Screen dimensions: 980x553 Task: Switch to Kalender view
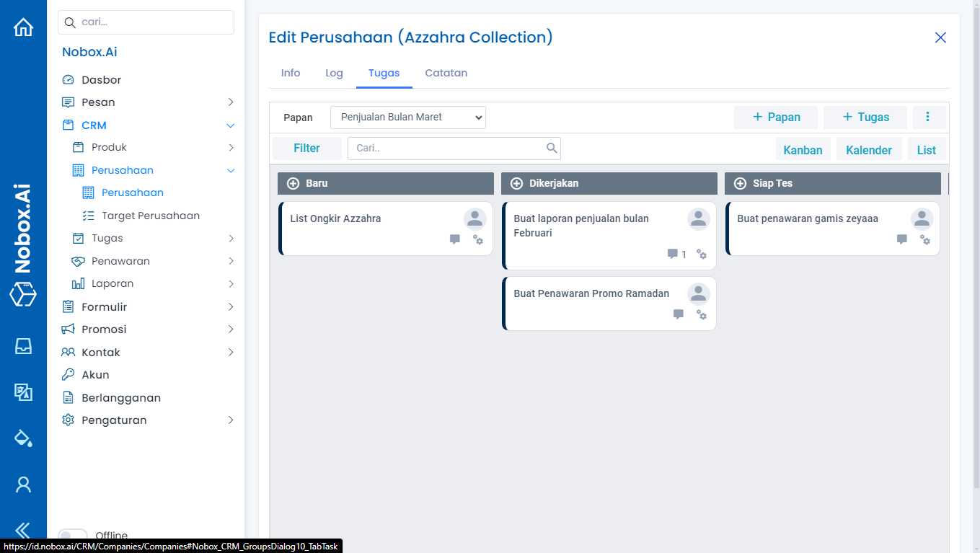(x=868, y=150)
